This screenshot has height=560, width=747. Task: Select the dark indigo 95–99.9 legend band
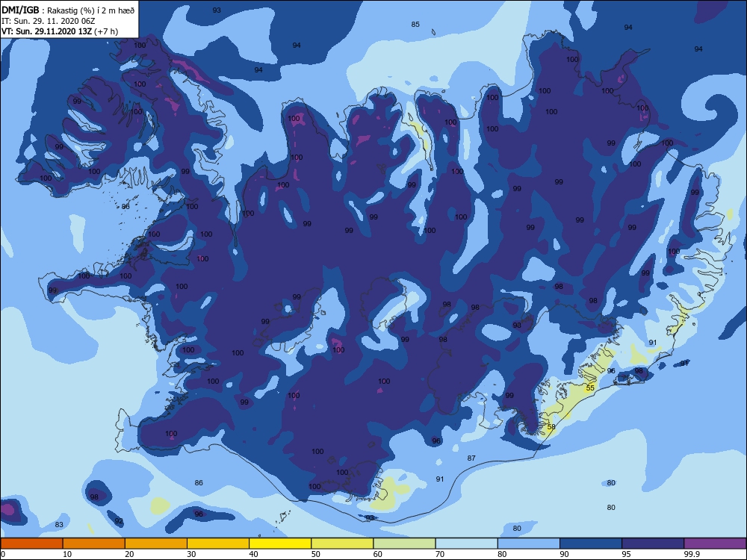click(x=653, y=544)
